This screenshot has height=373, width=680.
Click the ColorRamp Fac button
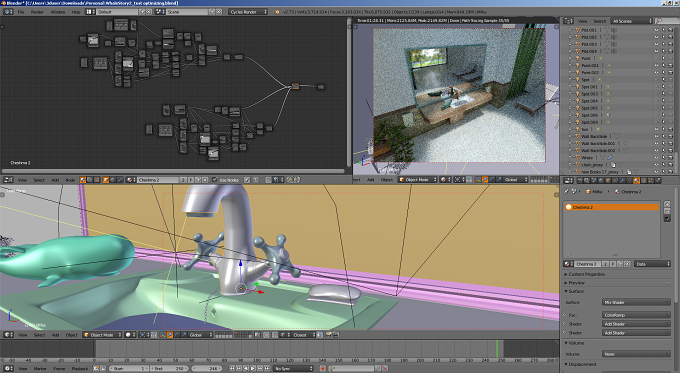coord(636,315)
